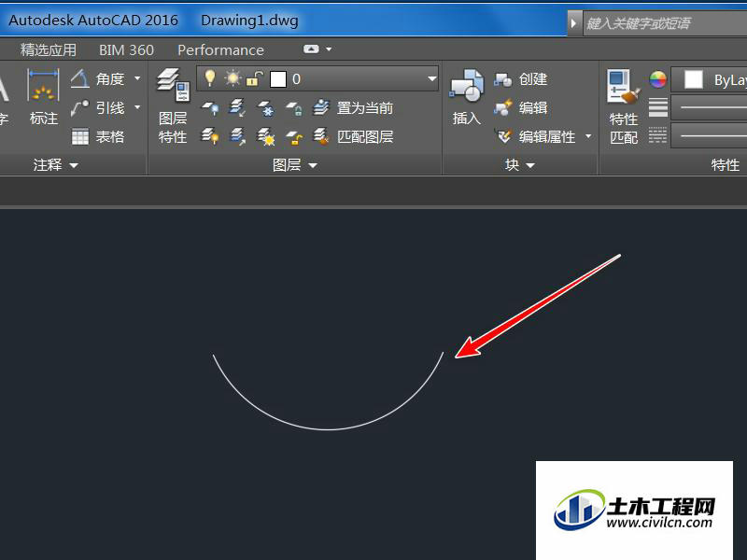Select the arc in the drawing area
Image resolution: width=747 pixels, height=560 pixels.
pos(329,429)
